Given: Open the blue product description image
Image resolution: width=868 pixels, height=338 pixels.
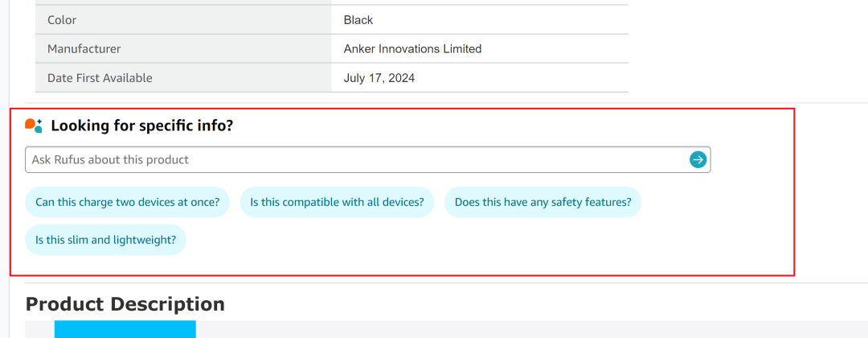Looking at the screenshot, I should click(x=125, y=329).
